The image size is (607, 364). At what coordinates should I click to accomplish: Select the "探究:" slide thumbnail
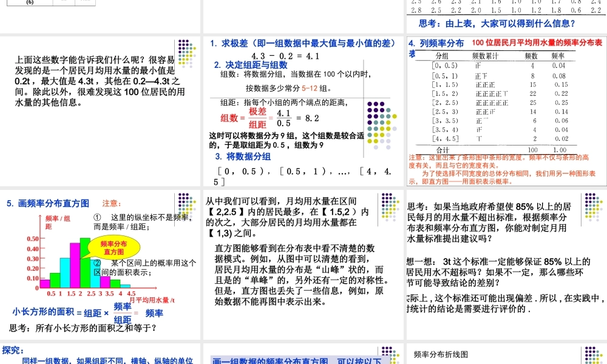click(x=100, y=354)
